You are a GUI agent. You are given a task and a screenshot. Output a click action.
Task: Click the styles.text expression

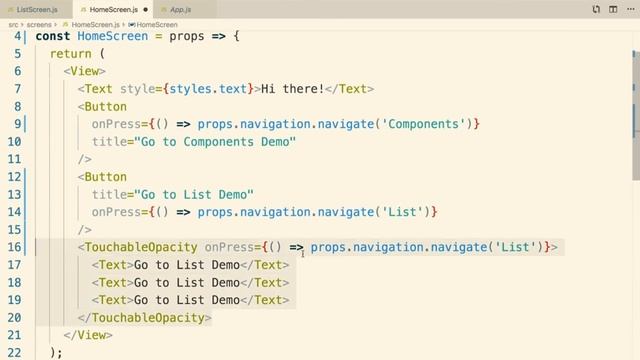click(x=208, y=89)
